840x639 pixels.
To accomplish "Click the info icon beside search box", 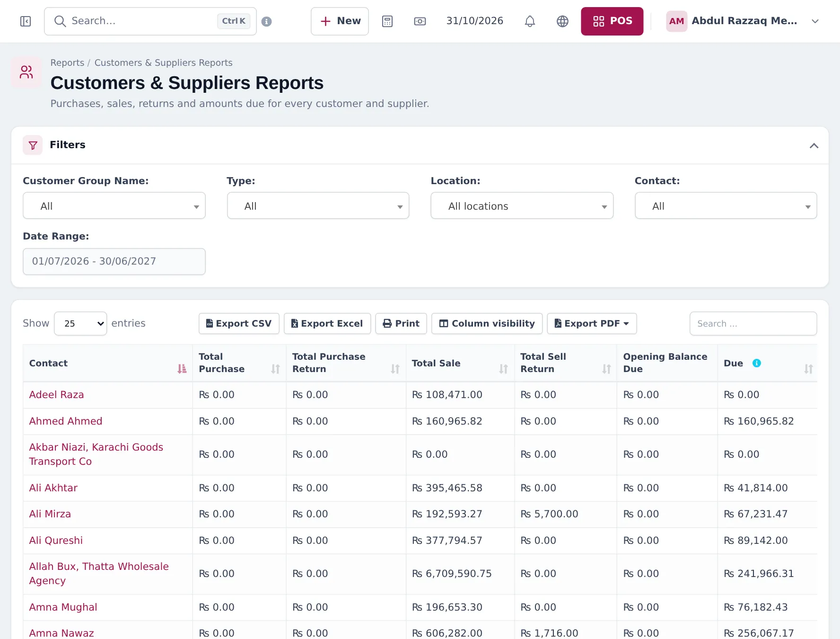I will 267,21.
